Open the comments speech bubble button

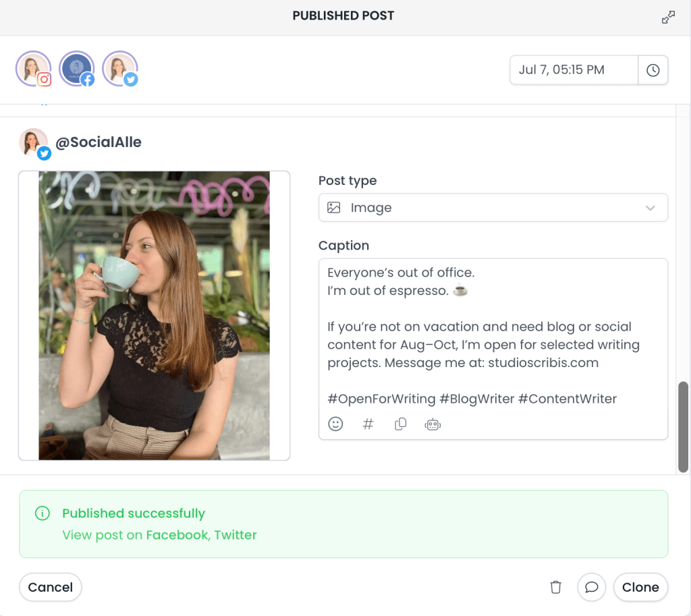click(x=591, y=587)
